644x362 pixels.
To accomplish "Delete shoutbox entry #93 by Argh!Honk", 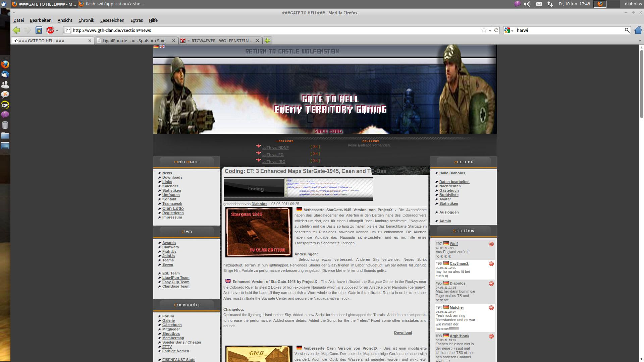I will coord(491,336).
